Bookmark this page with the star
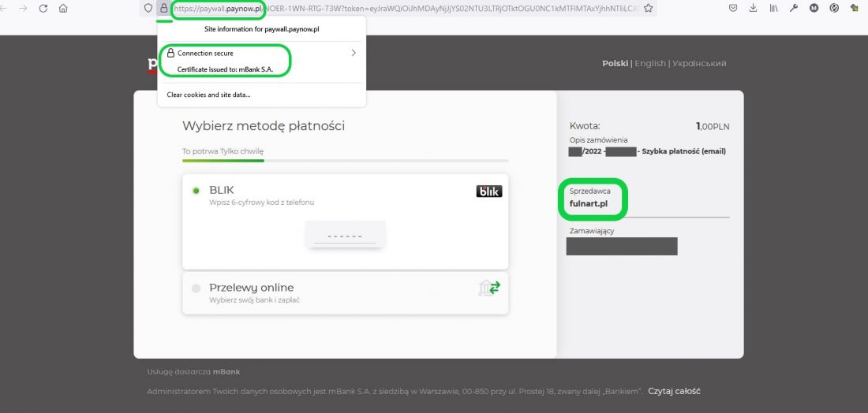Viewport: 868px width, 413px height. 648,9
